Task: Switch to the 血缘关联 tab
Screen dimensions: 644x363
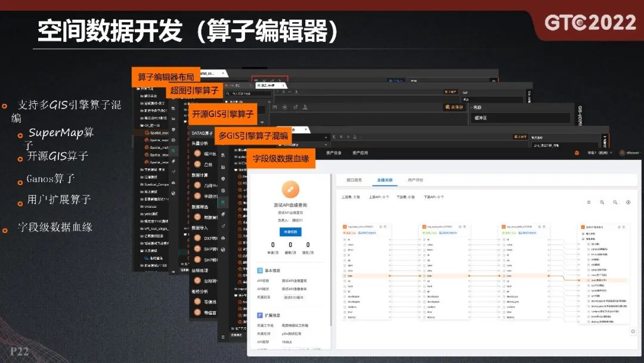Action: point(385,180)
